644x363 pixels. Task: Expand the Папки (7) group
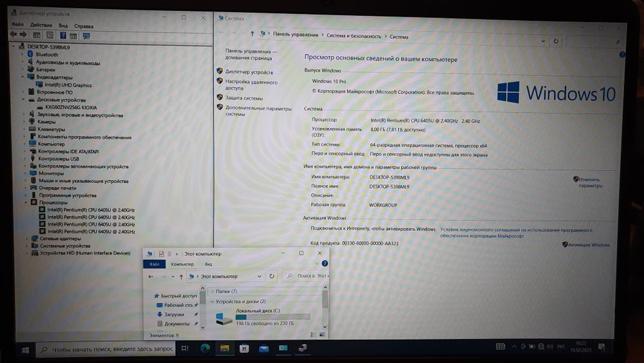click(x=213, y=291)
